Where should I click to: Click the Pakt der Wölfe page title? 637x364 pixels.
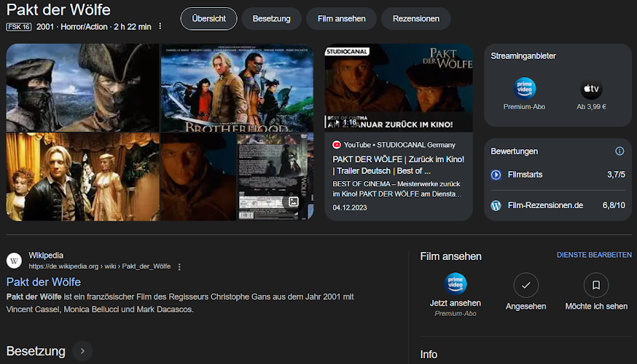[x=58, y=9]
